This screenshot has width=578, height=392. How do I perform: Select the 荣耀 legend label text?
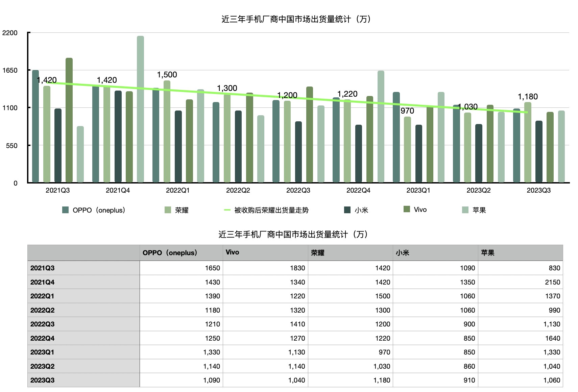pyautogui.click(x=182, y=210)
